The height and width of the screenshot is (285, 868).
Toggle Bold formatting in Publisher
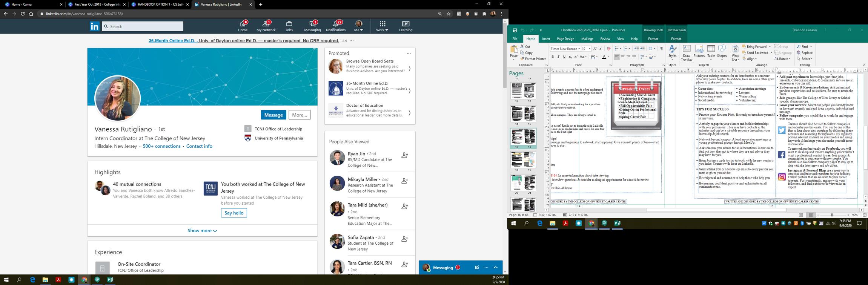553,57
